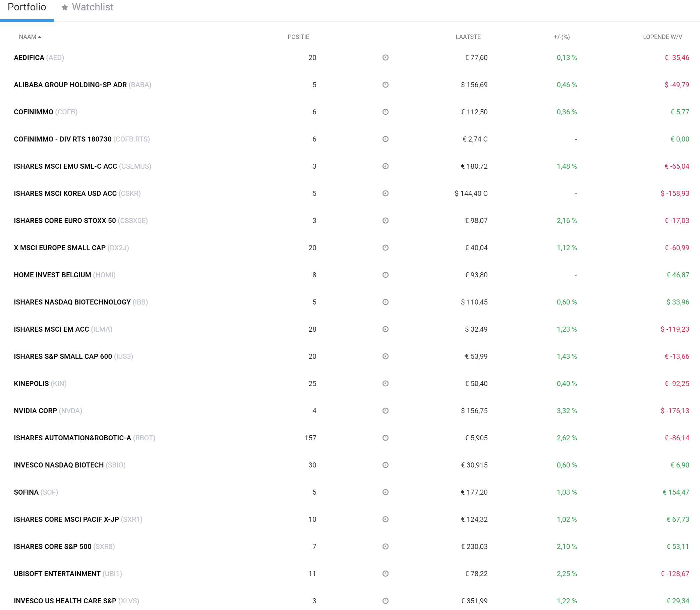Image resolution: width=700 pixels, height=610 pixels.
Task: Click RBOT position count 157
Action: pos(310,438)
